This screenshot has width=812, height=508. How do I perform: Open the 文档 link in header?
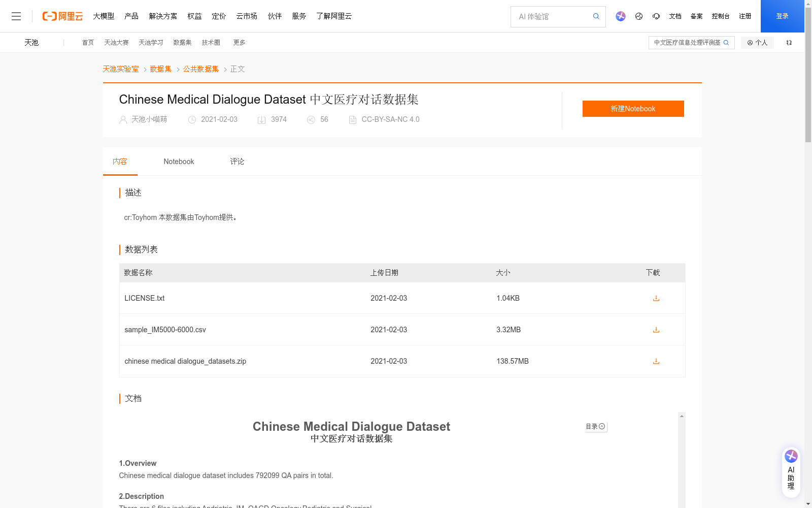675,16
